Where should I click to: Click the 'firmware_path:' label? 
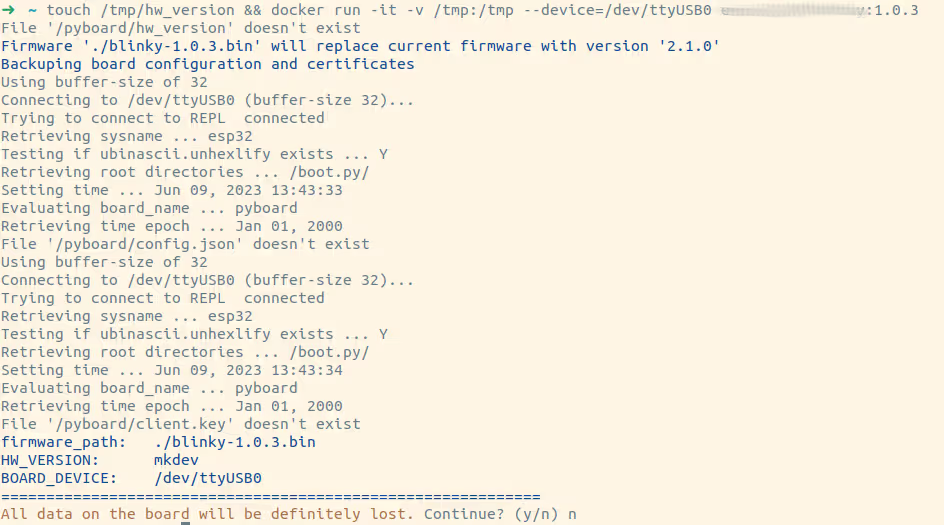pyautogui.click(x=63, y=442)
